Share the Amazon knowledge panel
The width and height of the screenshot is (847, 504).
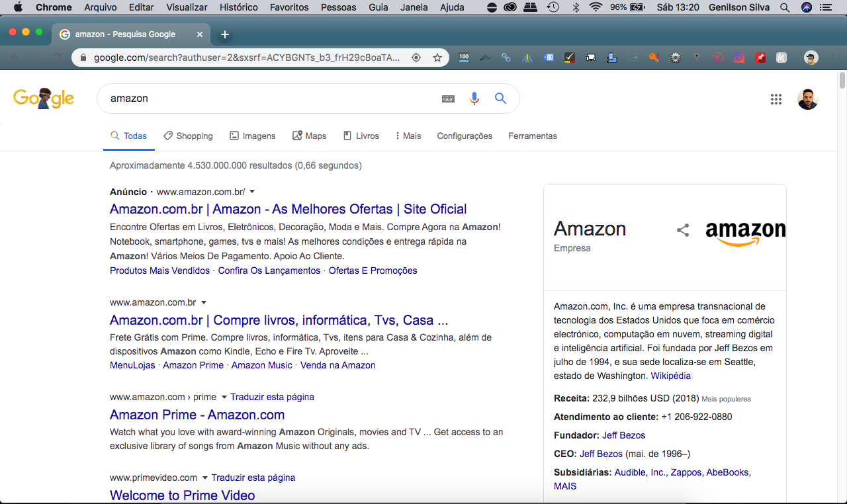[x=683, y=230]
